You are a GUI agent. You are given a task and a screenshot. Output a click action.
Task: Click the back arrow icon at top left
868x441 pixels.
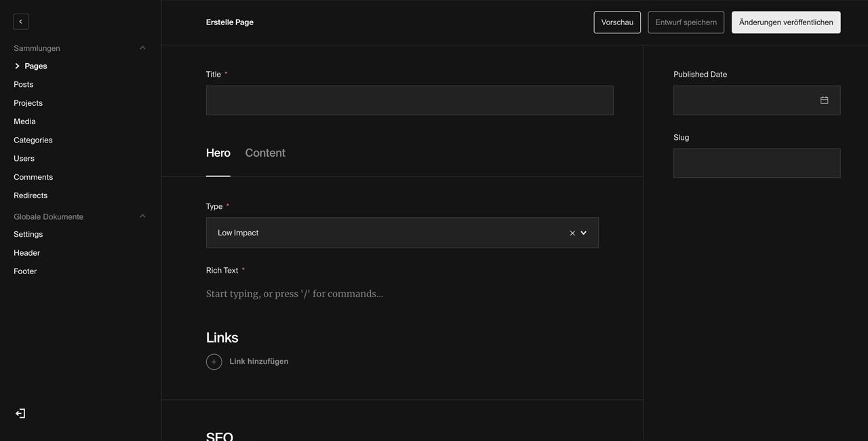coord(20,21)
